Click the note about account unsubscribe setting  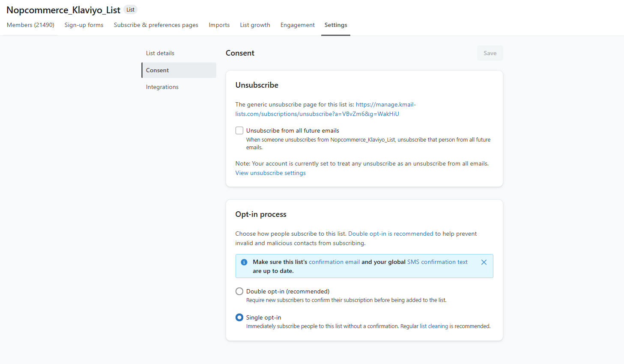click(362, 163)
